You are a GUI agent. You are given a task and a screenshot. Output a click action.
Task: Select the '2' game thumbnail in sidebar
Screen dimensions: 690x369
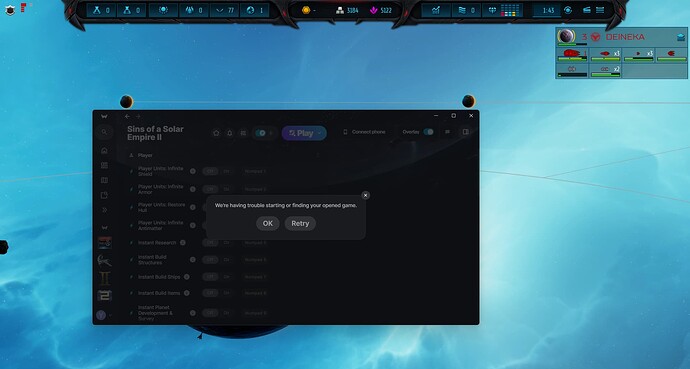pyautogui.click(x=104, y=296)
